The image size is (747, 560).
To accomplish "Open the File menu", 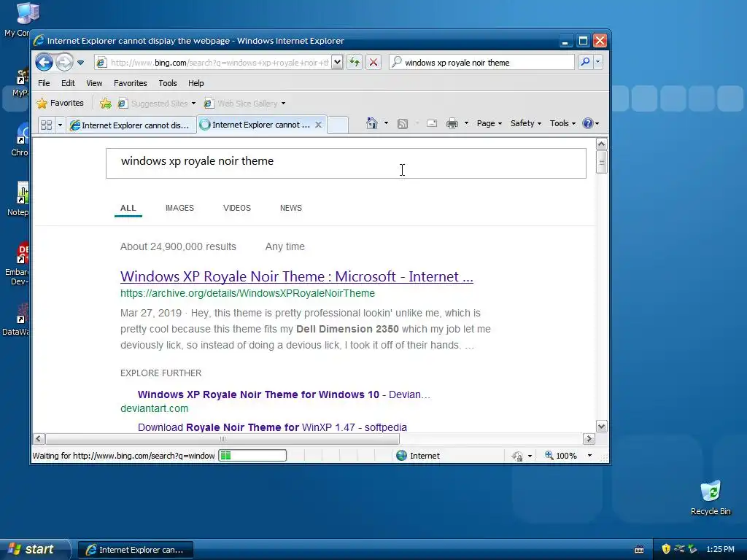I will click(44, 83).
